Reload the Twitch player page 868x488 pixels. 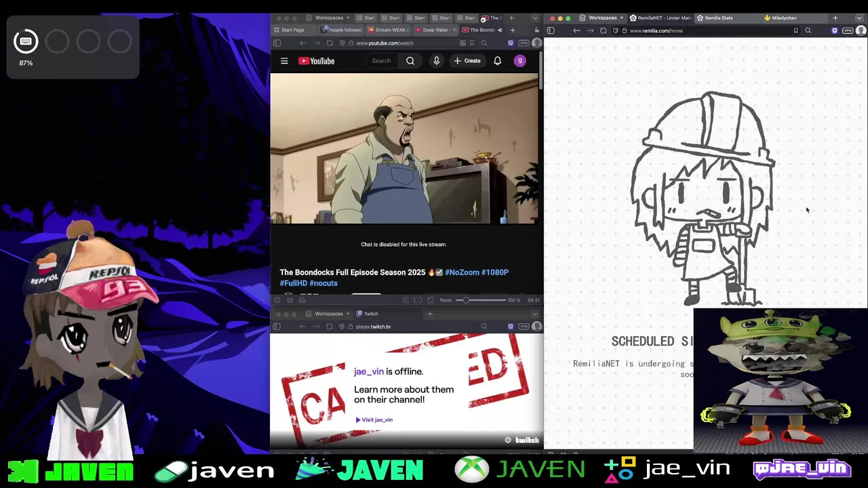[330, 327]
